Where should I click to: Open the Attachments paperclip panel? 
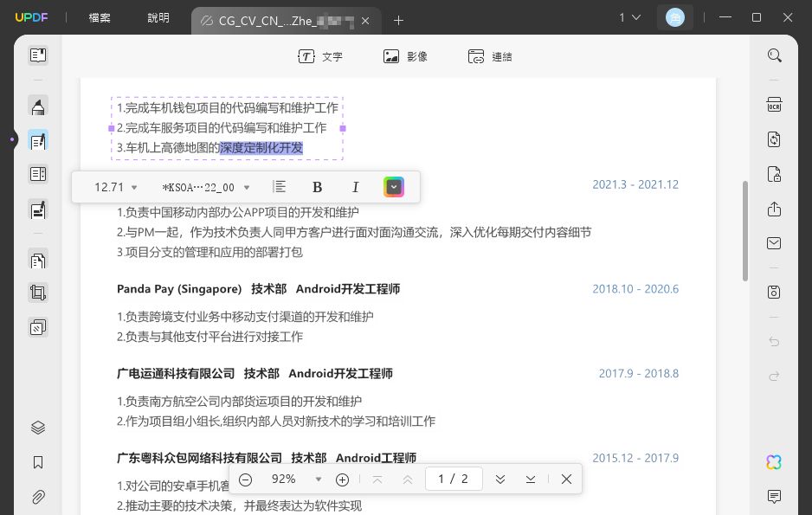pyautogui.click(x=38, y=497)
